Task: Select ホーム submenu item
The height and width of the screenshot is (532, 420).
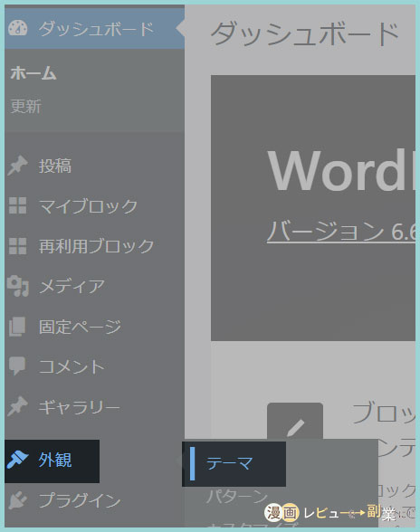Action: coord(33,73)
